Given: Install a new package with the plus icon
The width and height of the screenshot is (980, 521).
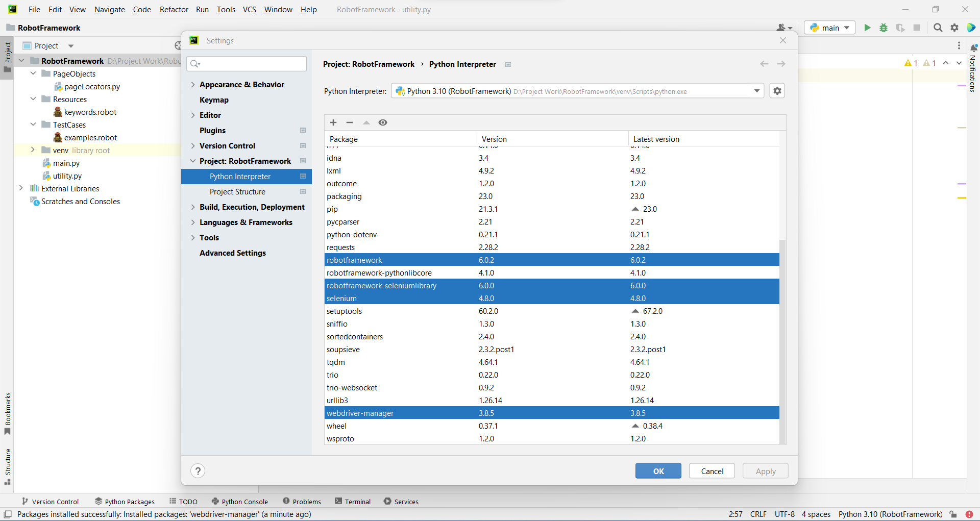Looking at the screenshot, I should coord(333,122).
